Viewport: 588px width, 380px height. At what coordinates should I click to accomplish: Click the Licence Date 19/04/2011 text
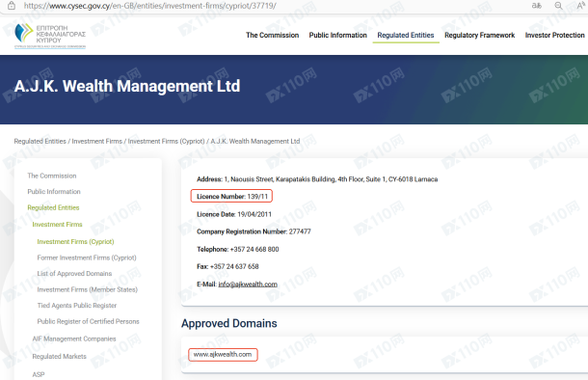click(234, 214)
